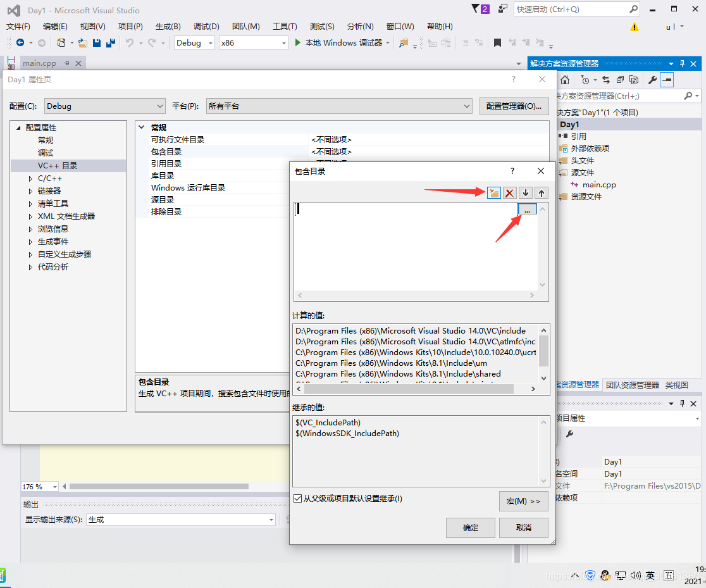Open the 编辑(E) menu
706x588 pixels.
tap(55, 27)
